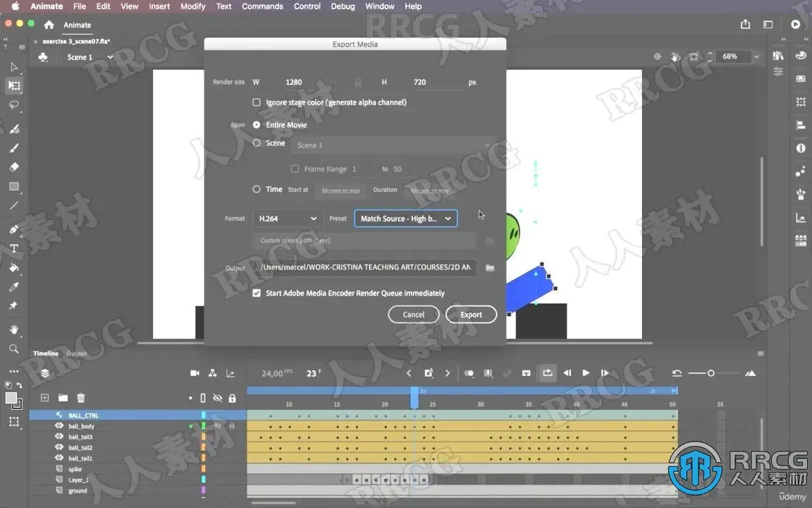Select the Hand tool
This screenshot has height=508, width=812.
14,329
